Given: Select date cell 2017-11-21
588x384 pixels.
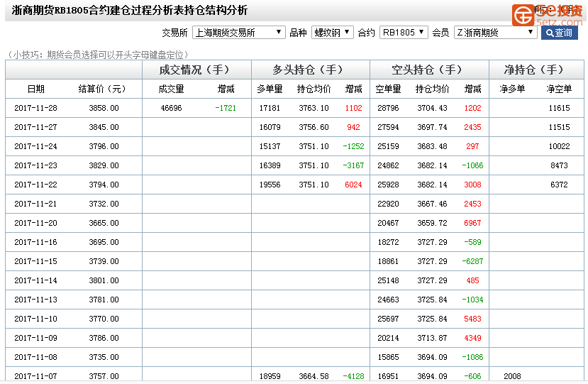Looking at the screenshot, I should pos(36,204).
